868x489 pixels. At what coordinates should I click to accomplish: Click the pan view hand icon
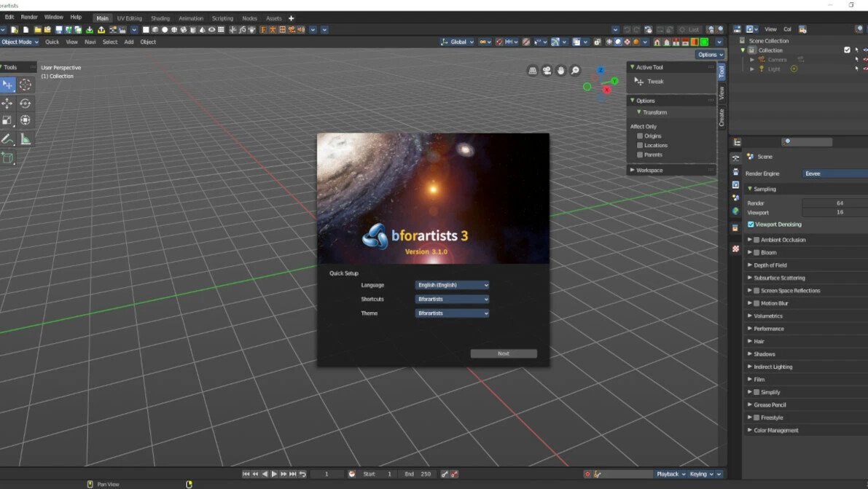(x=560, y=71)
